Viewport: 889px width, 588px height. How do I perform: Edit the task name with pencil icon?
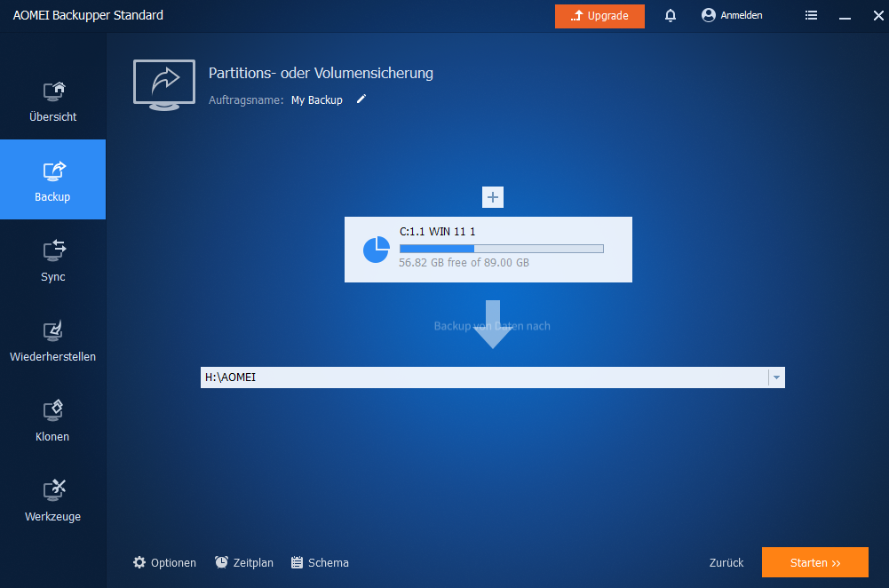pos(361,99)
